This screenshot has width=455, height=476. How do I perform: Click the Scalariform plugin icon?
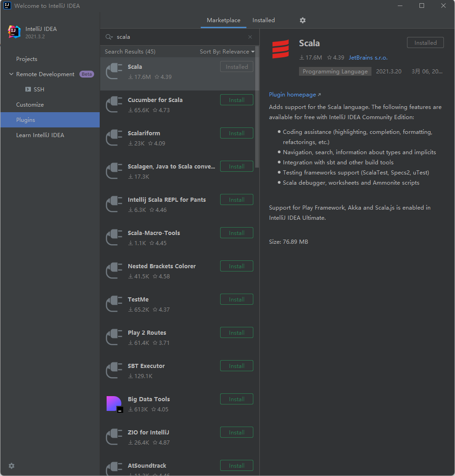114,138
